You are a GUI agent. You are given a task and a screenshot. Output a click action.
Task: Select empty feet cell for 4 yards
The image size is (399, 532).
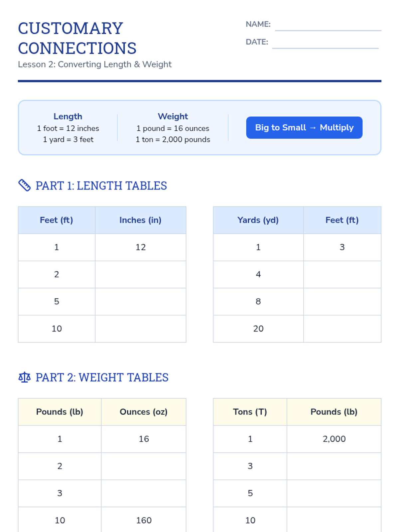click(x=342, y=275)
